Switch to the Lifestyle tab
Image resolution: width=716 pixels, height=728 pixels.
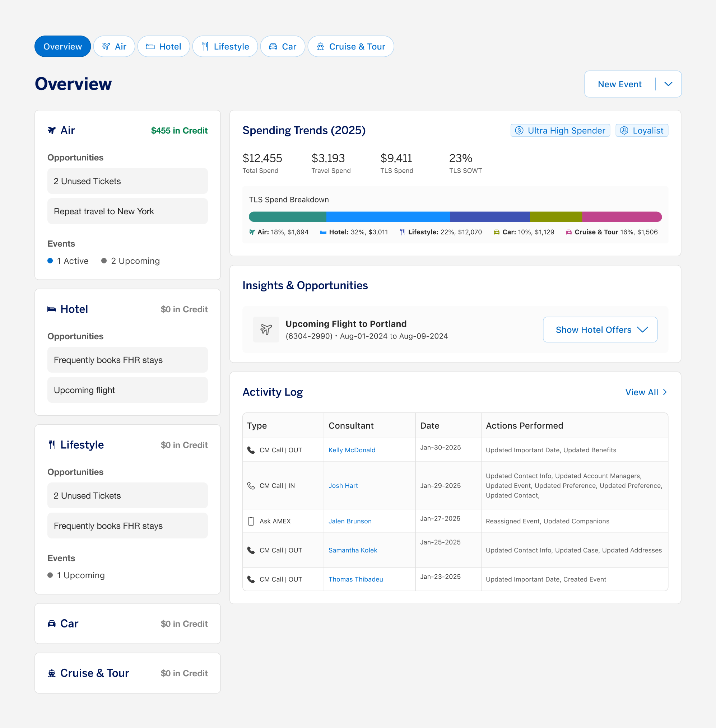coord(225,47)
